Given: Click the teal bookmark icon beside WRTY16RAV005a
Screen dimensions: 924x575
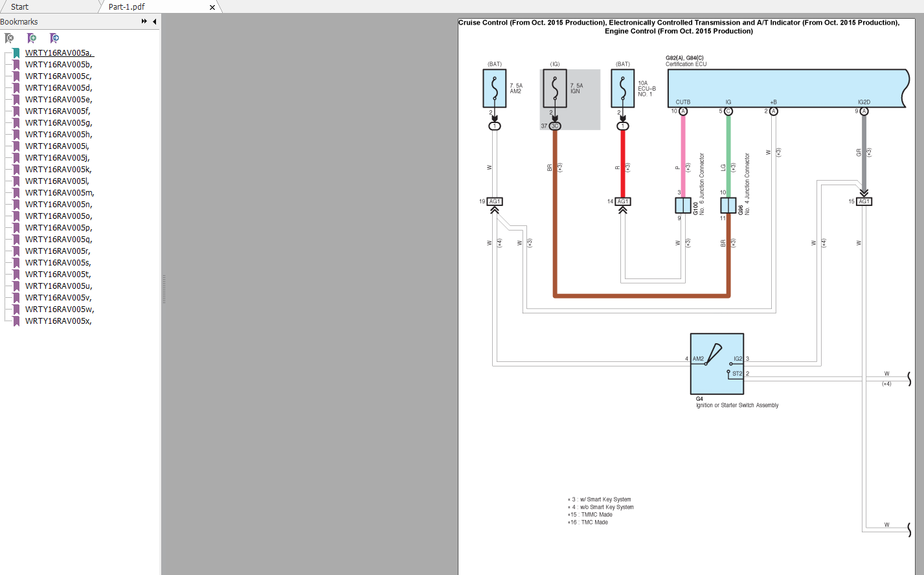Looking at the screenshot, I should 16,53.
